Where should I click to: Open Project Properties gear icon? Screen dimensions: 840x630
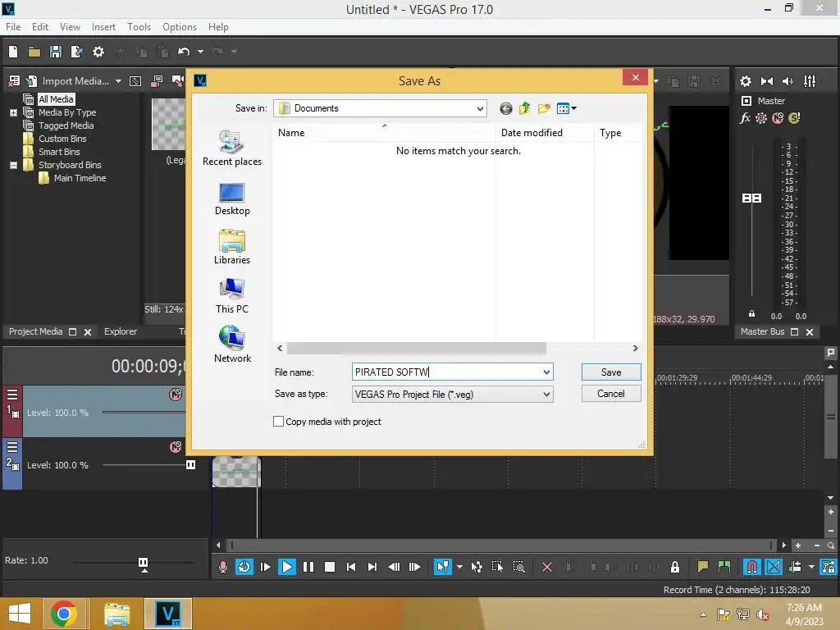click(98, 52)
